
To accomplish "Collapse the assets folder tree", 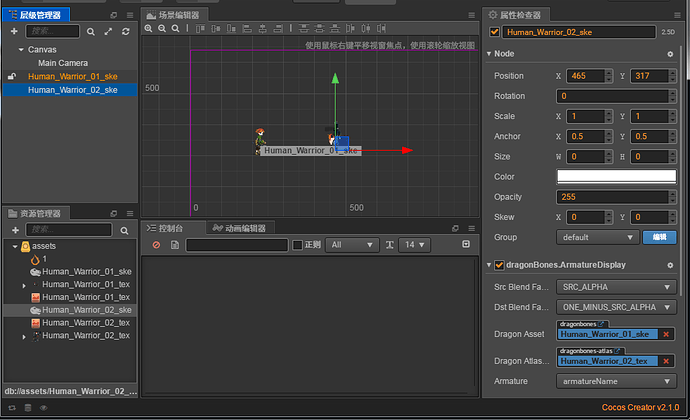I will [x=14, y=246].
